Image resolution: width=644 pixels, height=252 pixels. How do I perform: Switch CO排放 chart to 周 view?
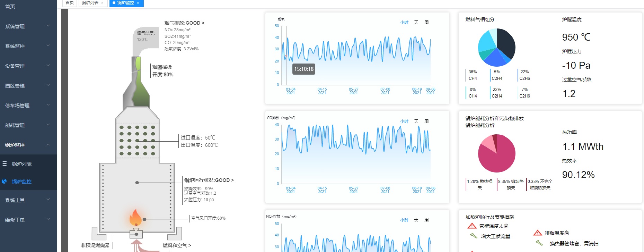click(x=426, y=121)
